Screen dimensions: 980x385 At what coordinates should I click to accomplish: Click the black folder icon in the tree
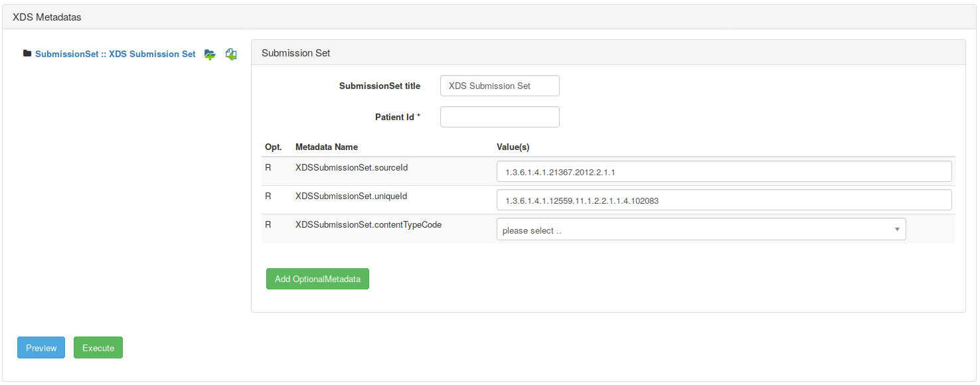coord(27,54)
